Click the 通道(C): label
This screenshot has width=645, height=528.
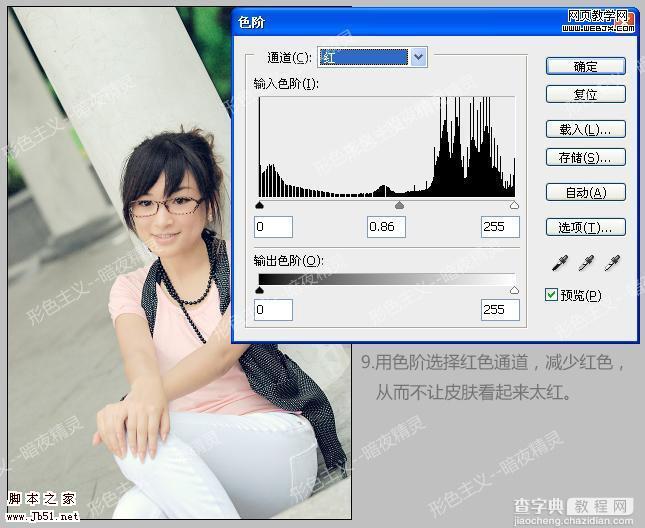pyautogui.click(x=289, y=58)
